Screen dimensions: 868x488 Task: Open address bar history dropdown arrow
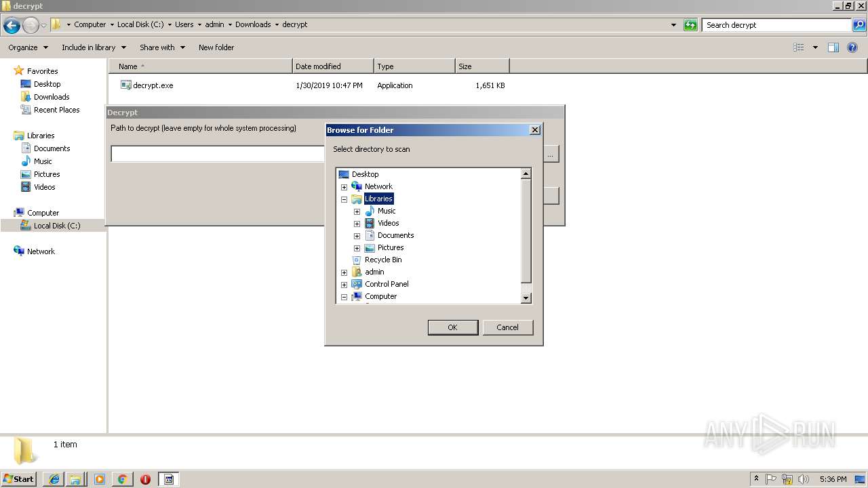coord(673,25)
